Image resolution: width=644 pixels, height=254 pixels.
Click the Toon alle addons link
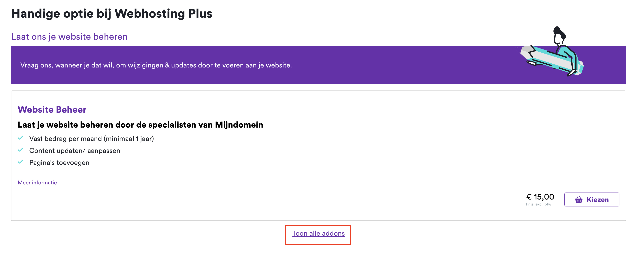coord(318,233)
